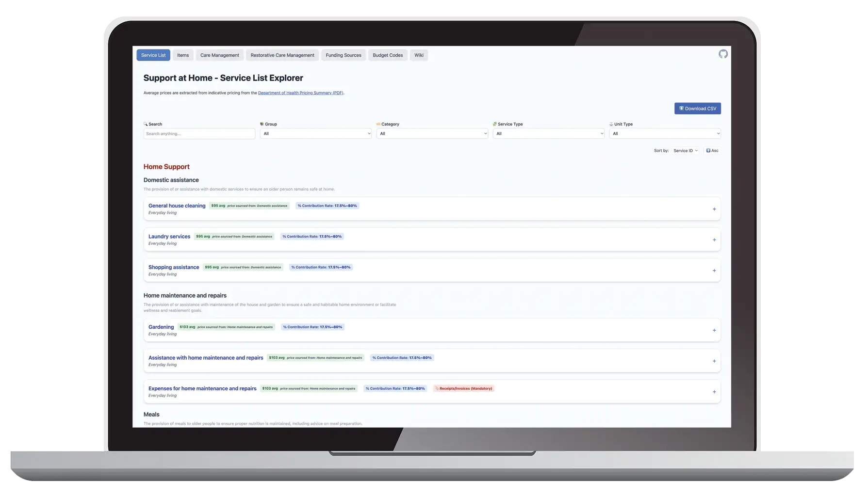Open Assistance with home maintenance and repairs
868x496 pixels.
(x=206, y=358)
